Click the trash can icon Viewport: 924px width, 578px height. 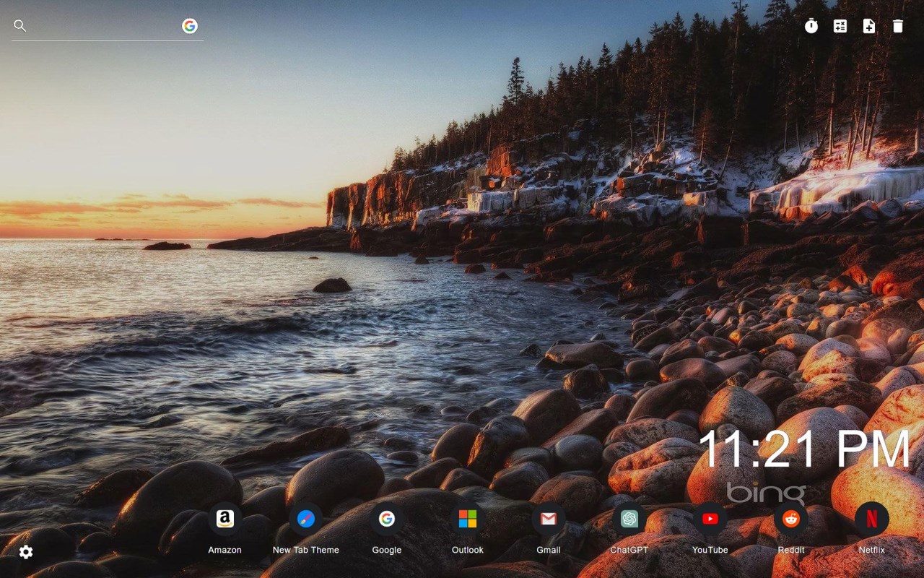coord(898,26)
